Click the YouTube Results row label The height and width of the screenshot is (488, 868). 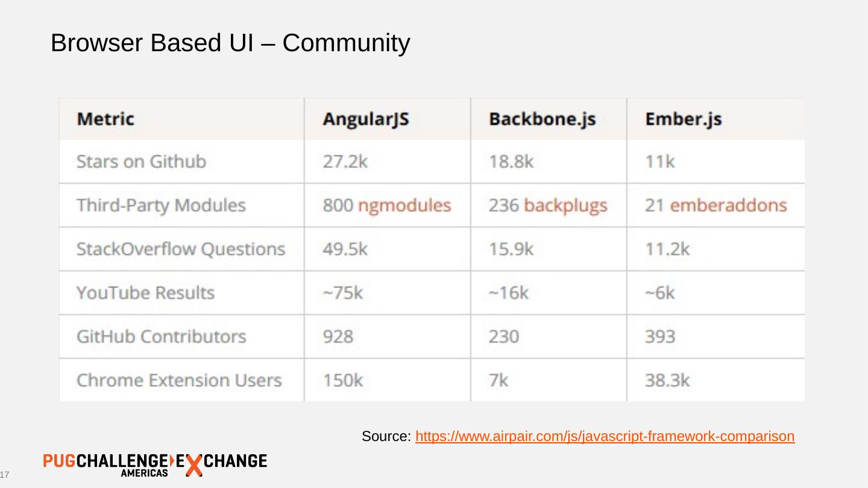(145, 293)
